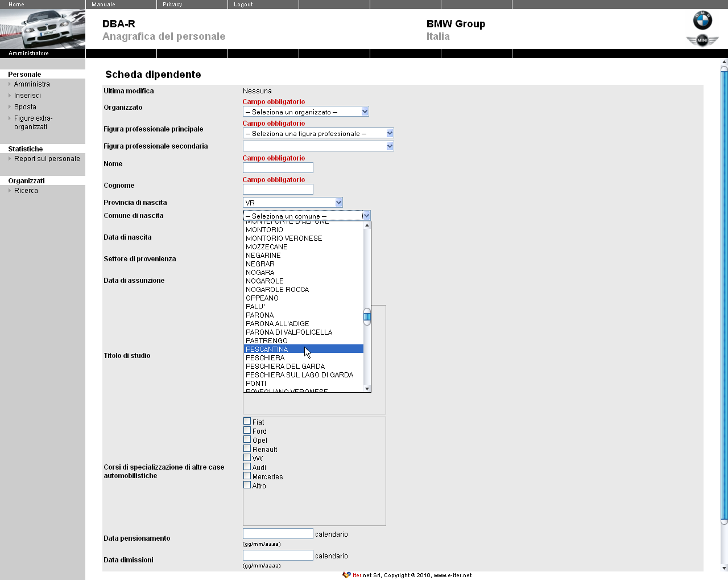The width and height of the screenshot is (728, 580).
Task: Open Figure extra-organizzati sidebar link
Action: 33,122
